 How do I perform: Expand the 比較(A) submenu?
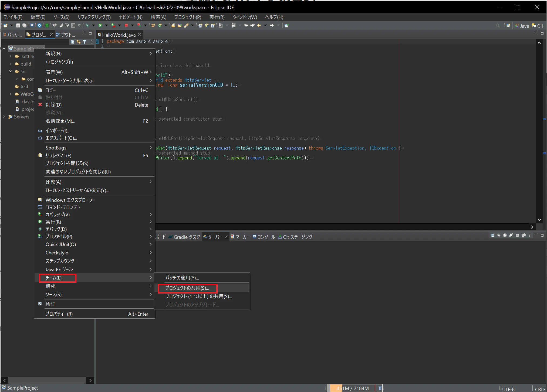(94, 182)
